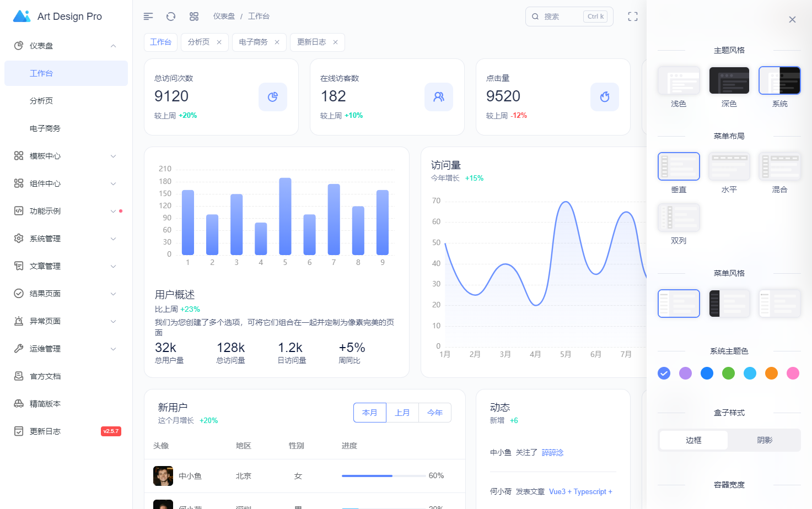The width and height of the screenshot is (812, 509).
Task: Click the flame icon in click volume card
Action: click(x=605, y=97)
